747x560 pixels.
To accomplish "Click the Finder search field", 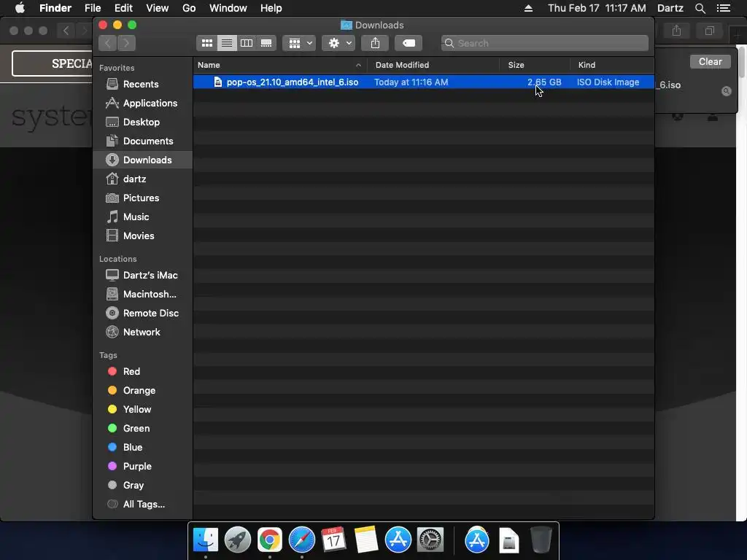I will 544,43.
